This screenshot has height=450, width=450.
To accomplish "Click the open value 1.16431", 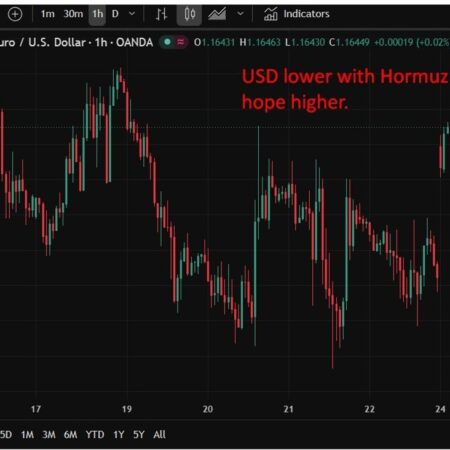I will coord(218,43).
